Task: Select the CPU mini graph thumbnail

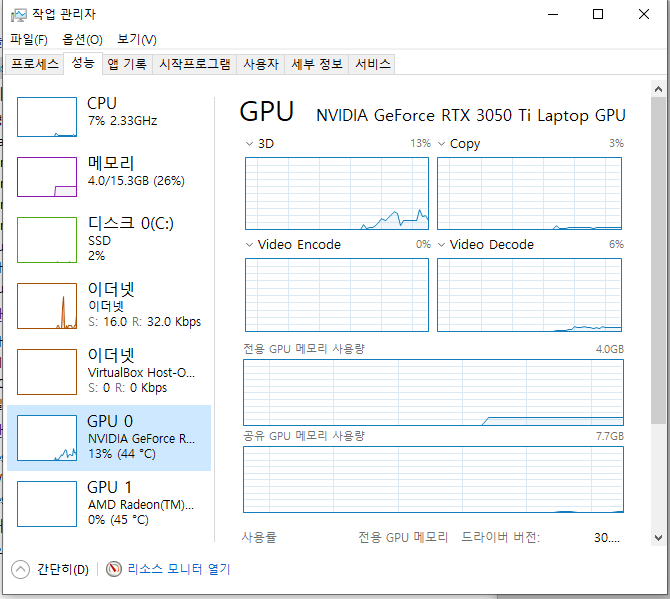Action: 47,117
